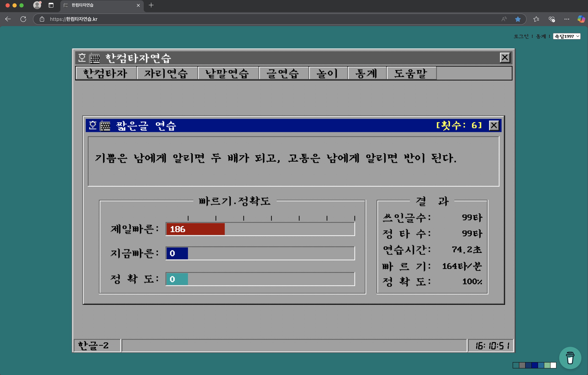Click keyboard icon in 한컴타자연습 title bar
The image size is (588, 375).
95,58
